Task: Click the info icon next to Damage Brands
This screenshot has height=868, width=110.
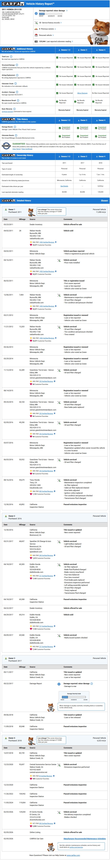Action: tap(15, 127)
